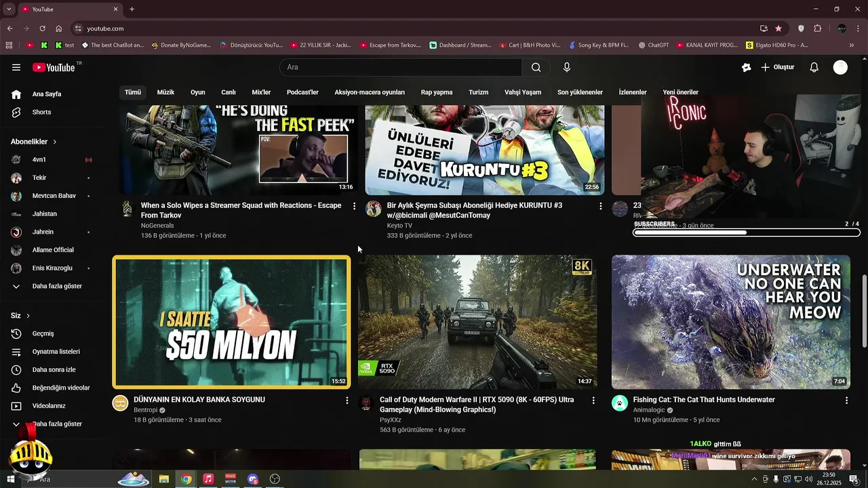Open the Oluştur create button
868x488 pixels.
778,67
